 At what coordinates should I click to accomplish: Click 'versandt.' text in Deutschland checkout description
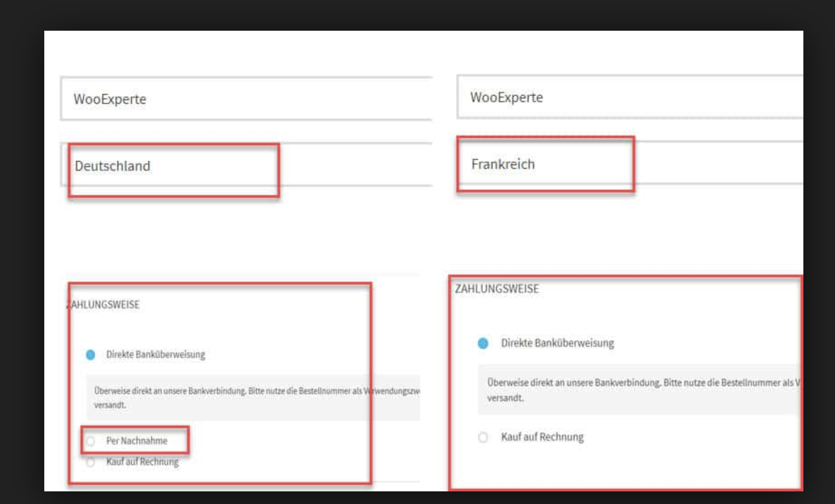110,405
